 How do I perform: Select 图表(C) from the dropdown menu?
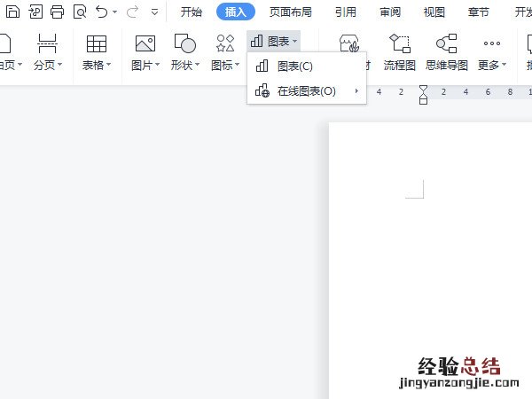point(294,66)
